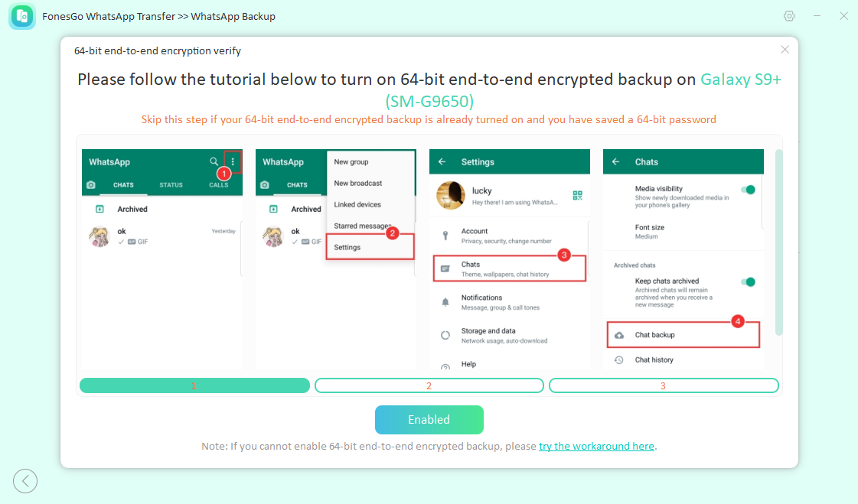The height and width of the screenshot is (504, 858).
Task: Select tutorial step 3 tab
Action: (x=663, y=385)
